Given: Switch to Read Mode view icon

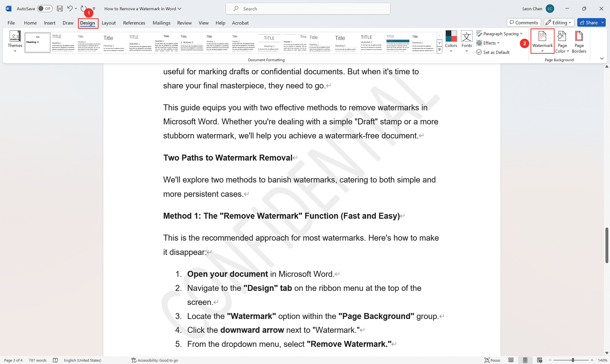Looking at the screenshot, I should tap(511, 360).
